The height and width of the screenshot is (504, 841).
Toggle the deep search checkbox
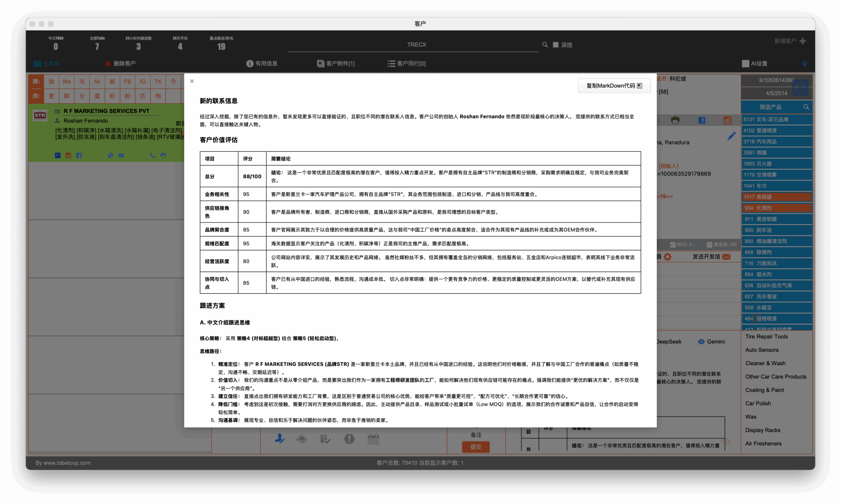(556, 45)
